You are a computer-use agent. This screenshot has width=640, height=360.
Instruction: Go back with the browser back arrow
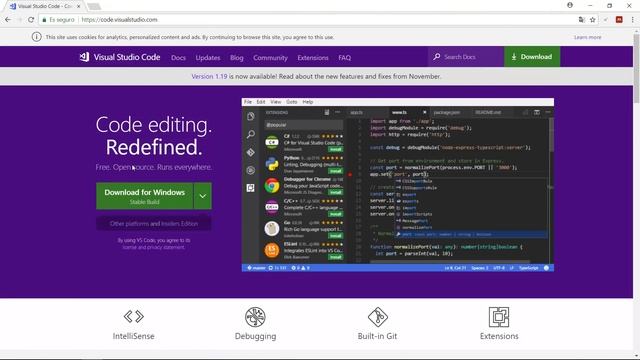pyautogui.click(x=8, y=20)
